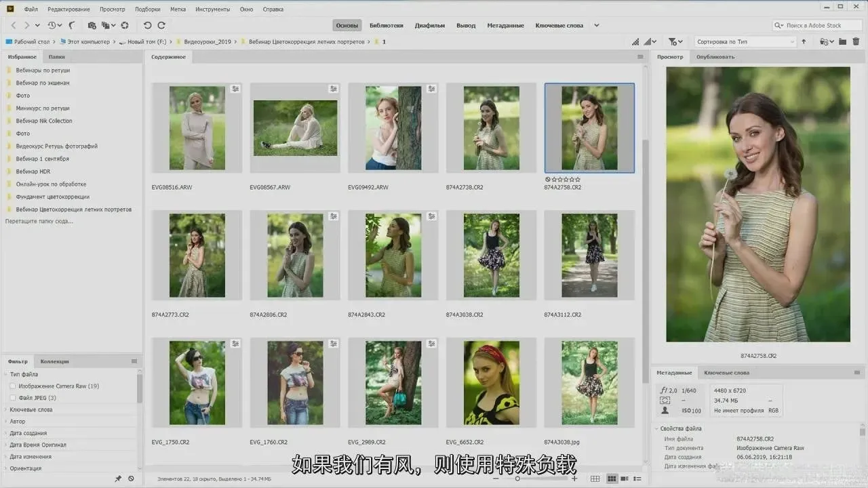Check the Файл JPEG filter checkbox
The width and height of the screenshot is (868, 488).
click(x=13, y=398)
